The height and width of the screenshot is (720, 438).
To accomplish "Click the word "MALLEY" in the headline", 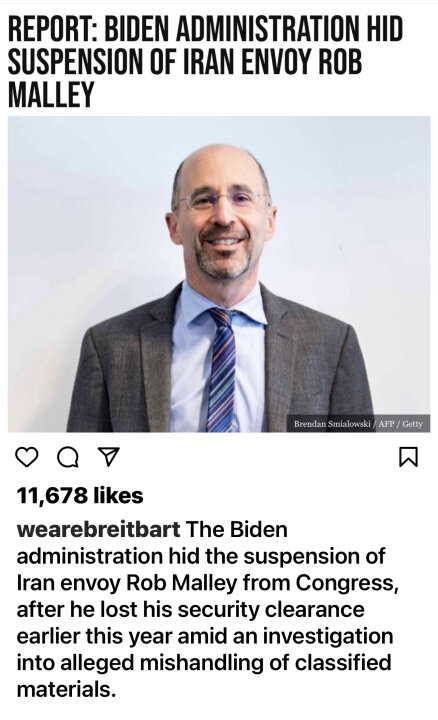I will (x=51, y=95).
